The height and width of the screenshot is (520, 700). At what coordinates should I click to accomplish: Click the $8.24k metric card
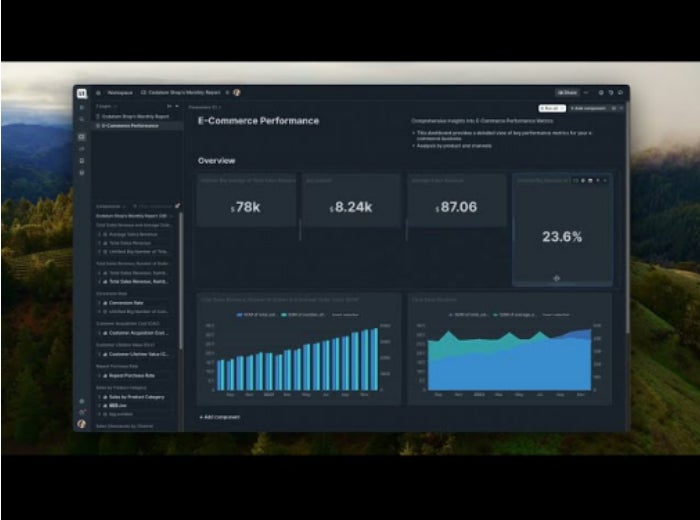point(352,200)
